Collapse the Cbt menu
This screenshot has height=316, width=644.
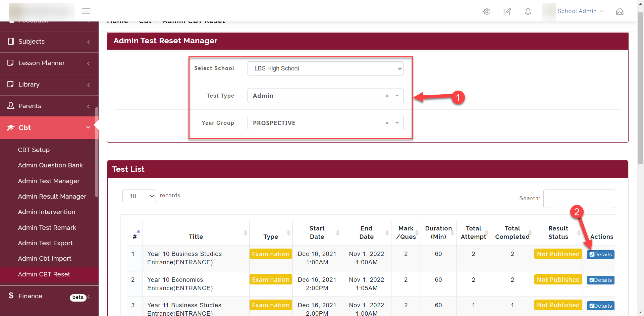pyautogui.click(x=88, y=127)
